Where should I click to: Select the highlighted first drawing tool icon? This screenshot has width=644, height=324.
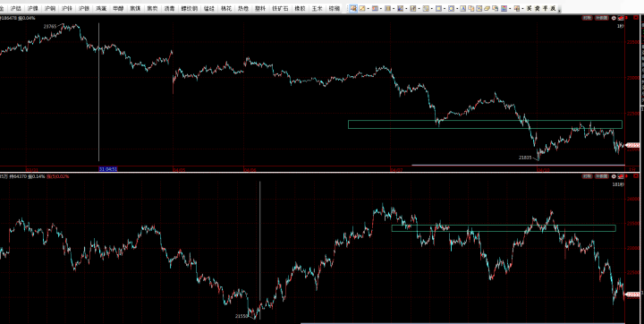pos(353,8)
